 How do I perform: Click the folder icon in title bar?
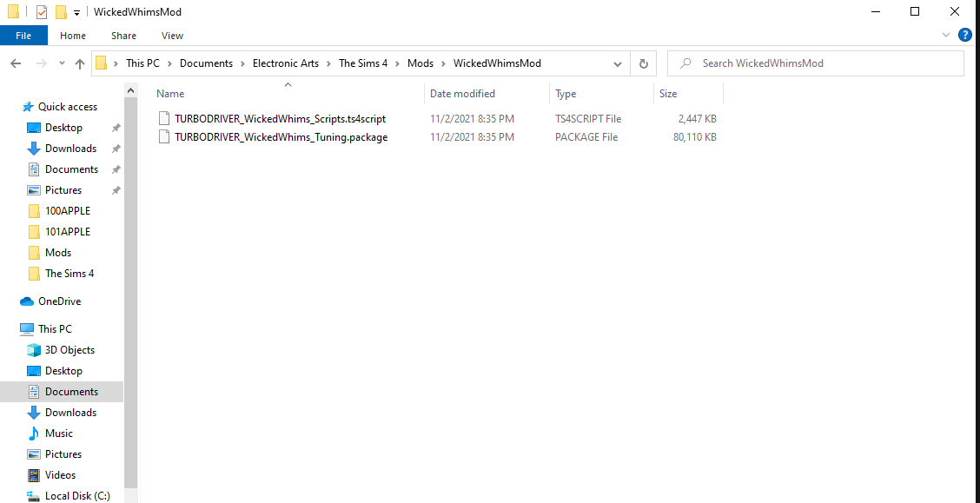point(13,11)
